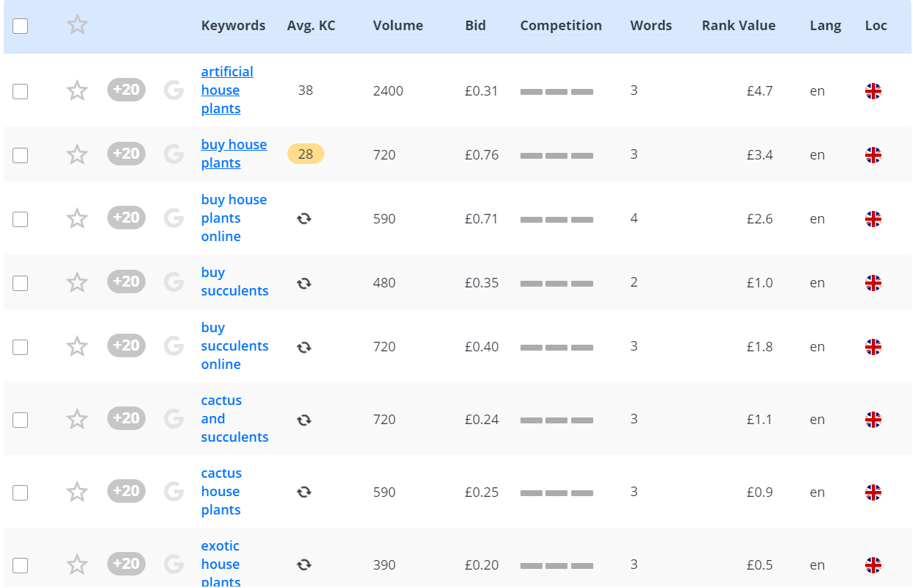Screen dimensions: 913x588
Task: Expand +20 badge for buy succulents
Action: point(126,282)
